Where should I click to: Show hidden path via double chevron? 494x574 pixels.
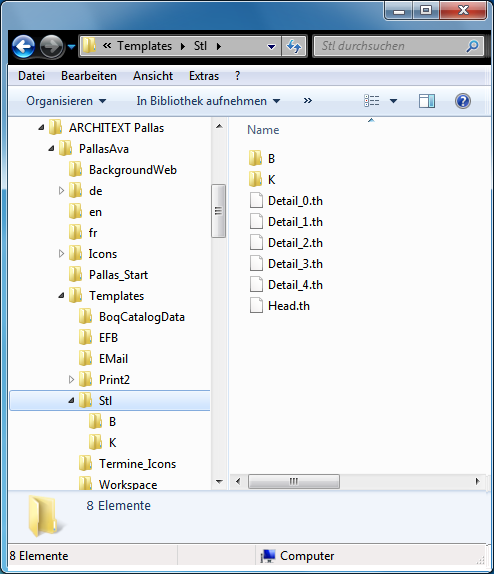click(107, 45)
